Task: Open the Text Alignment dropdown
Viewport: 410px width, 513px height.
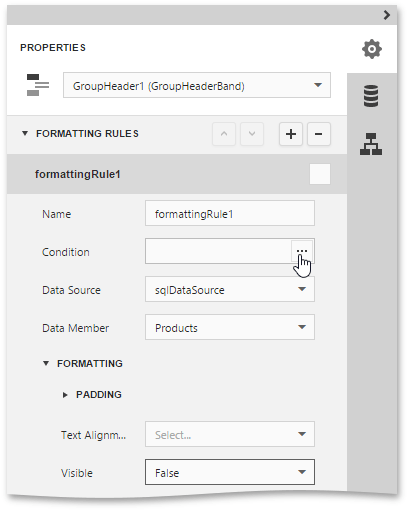Action: point(230,434)
